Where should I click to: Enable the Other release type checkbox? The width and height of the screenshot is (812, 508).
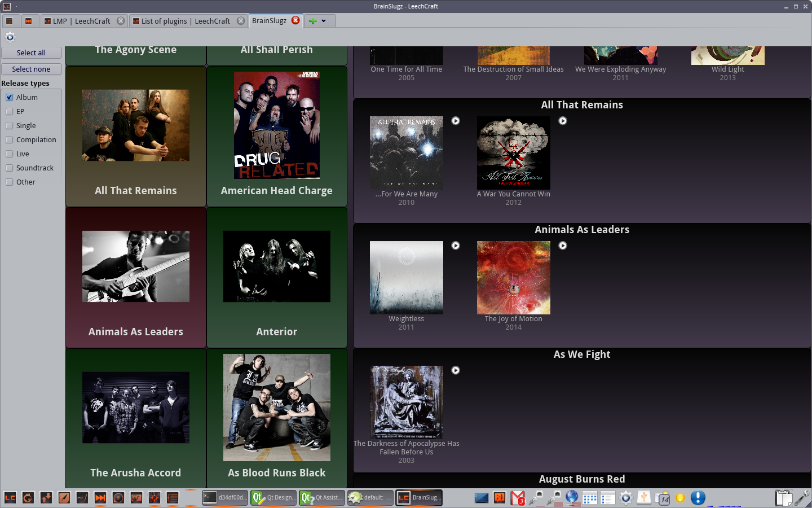coord(10,182)
